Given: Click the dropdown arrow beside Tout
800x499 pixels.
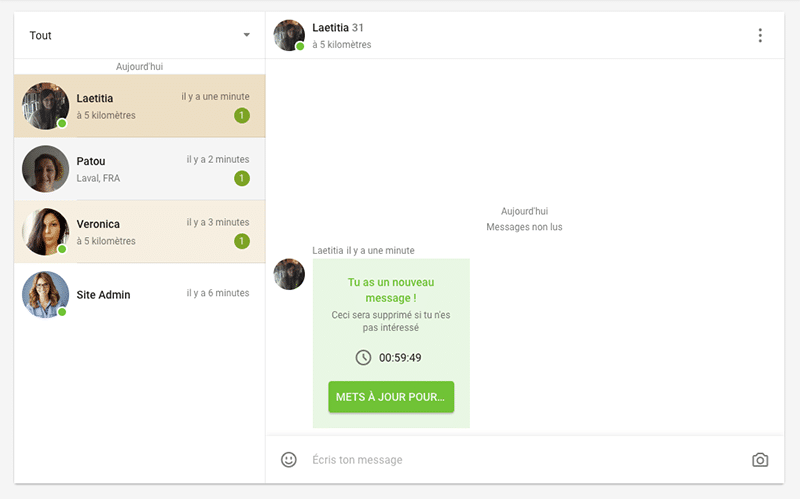Looking at the screenshot, I should pyautogui.click(x=247, y=36).
